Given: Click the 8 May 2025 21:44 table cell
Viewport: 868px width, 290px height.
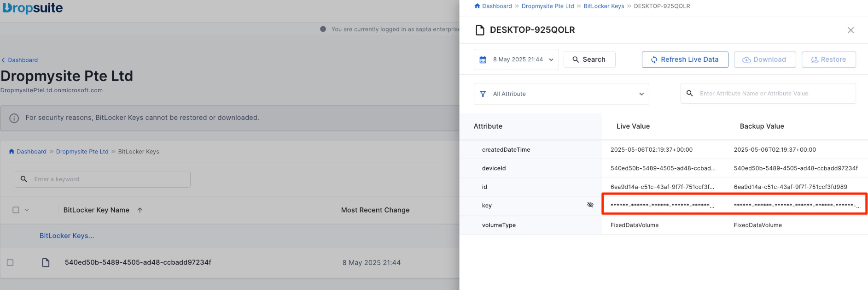Looking at the screenshot, I should pyautogui.click(x=371, y=263).
